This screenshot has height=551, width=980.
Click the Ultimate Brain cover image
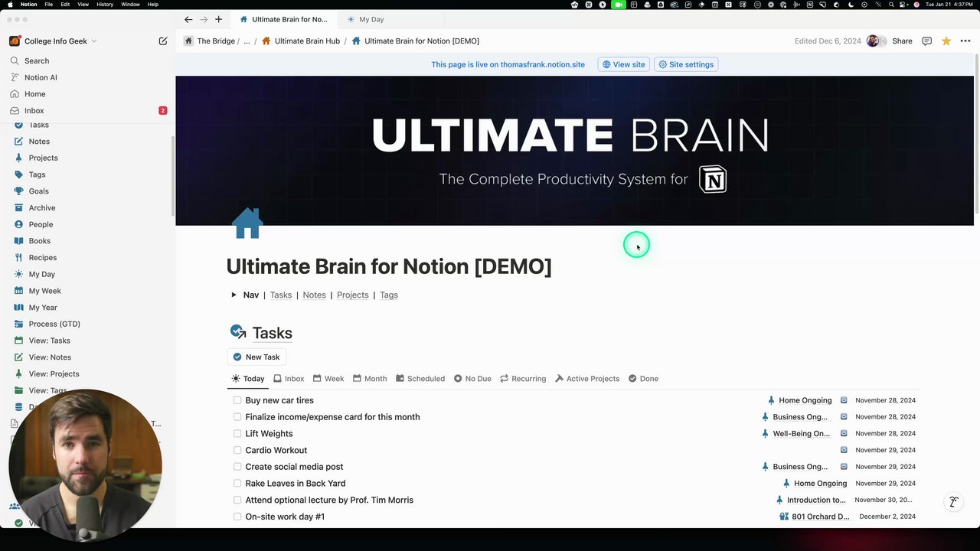[574, 151]
